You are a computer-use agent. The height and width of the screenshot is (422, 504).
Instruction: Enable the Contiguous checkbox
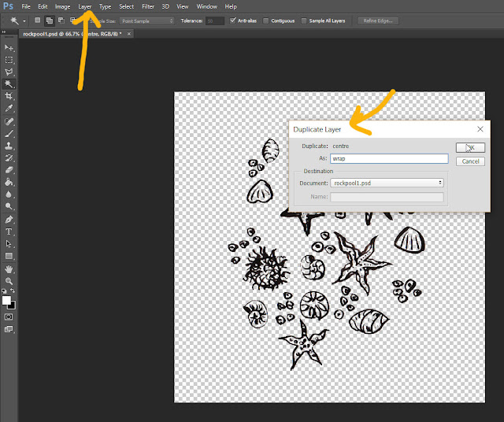[266, 21]
